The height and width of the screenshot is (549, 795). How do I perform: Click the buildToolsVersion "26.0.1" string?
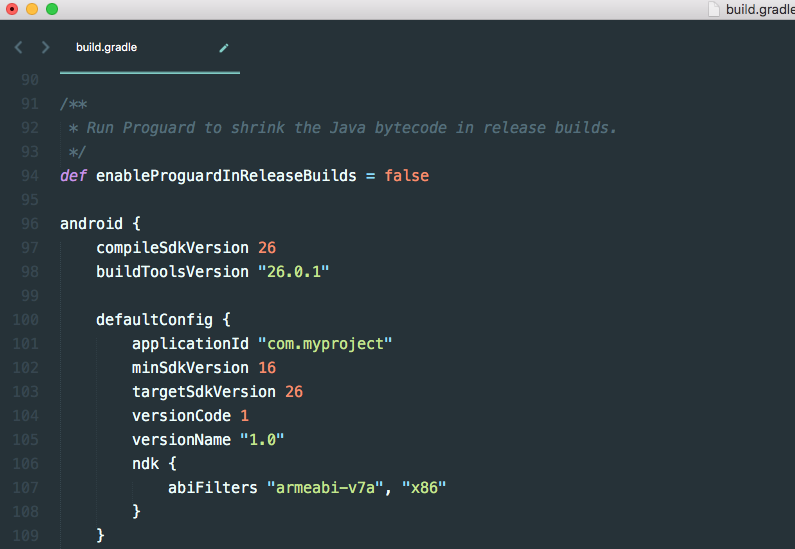tap(294, 272)
